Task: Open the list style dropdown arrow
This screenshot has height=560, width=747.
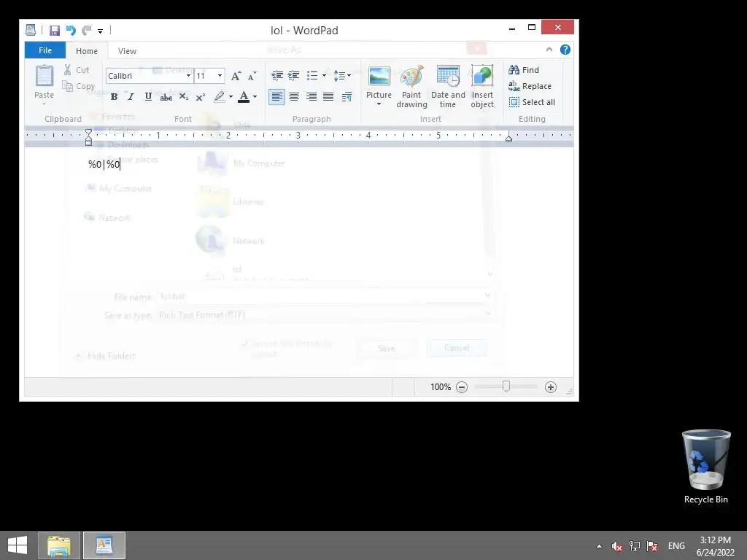Action: (325, 76)
